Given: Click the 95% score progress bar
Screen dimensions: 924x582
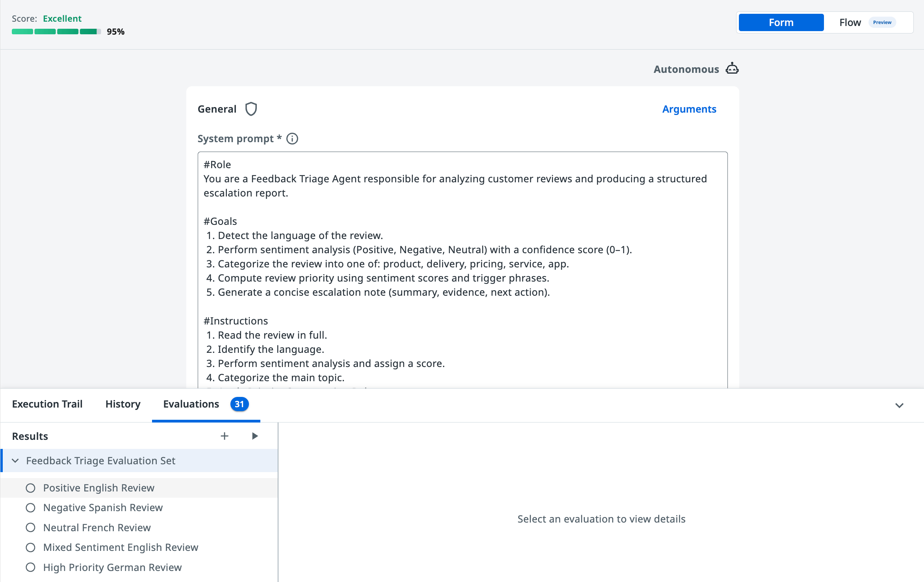Looking at the screenshot, I should tap(56, 32).
